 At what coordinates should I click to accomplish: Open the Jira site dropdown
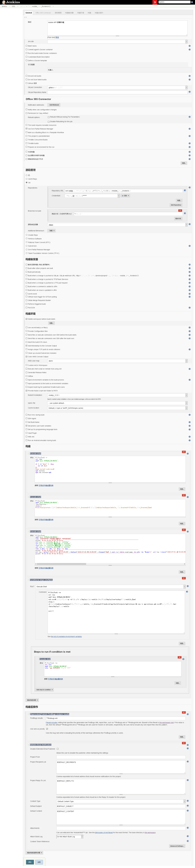pos(117,41)
